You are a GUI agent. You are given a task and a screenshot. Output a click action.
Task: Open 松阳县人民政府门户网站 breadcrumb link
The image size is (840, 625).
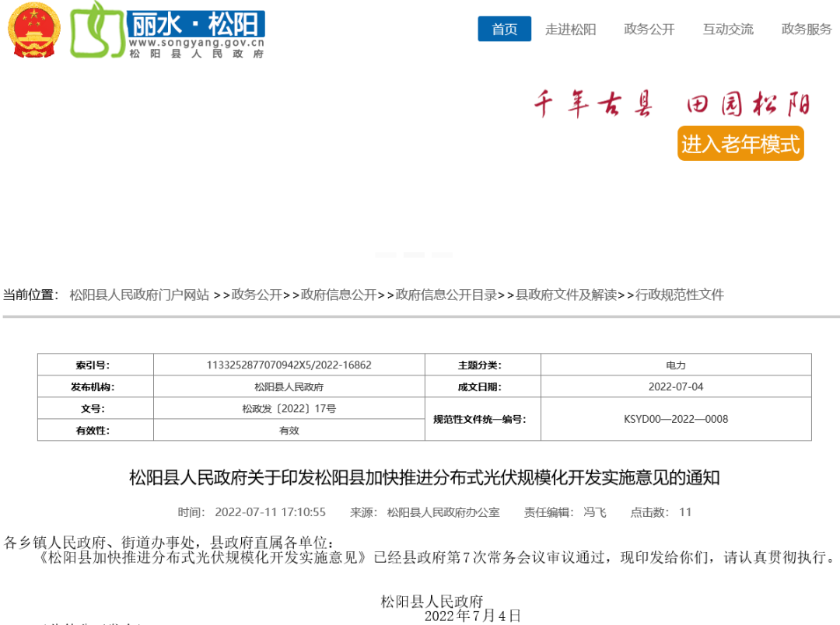[139, 295]
